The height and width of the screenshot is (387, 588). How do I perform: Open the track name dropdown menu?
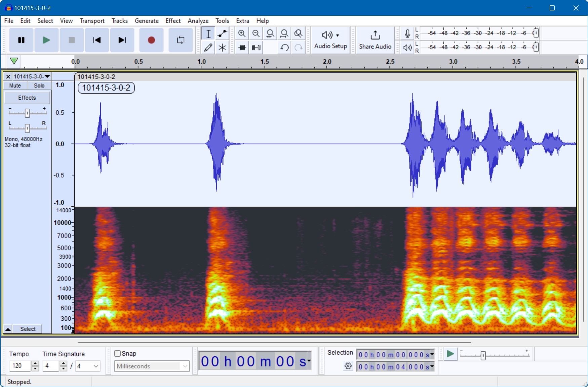tap(32, 77)
